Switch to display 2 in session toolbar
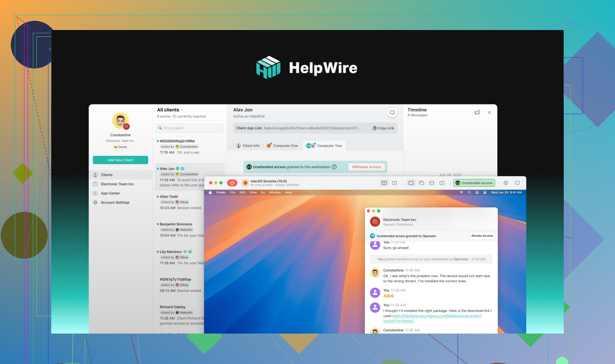 coord(394,183)
